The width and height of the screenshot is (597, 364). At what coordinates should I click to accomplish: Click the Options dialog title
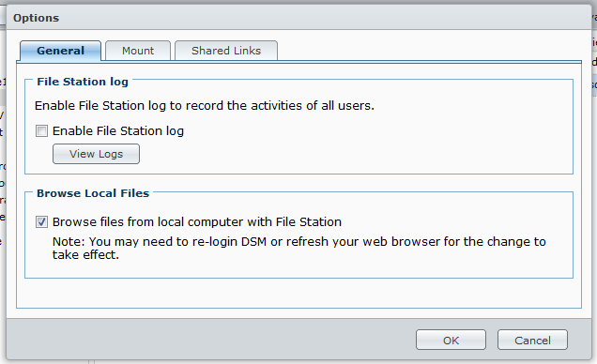(x=37, y=18)
